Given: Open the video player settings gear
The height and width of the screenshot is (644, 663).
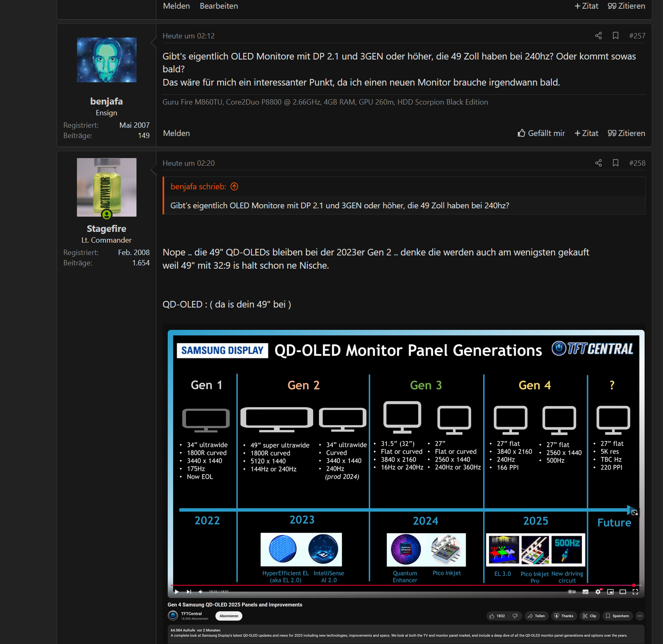Looking at the screenshot, I should (x=598, y=592).
